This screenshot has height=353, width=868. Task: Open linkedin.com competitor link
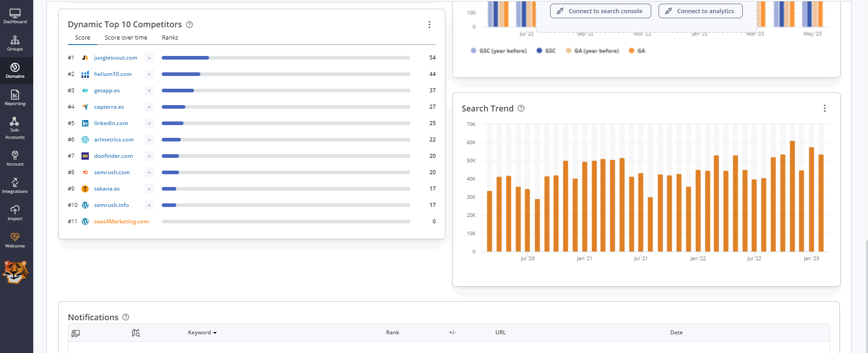111,123
